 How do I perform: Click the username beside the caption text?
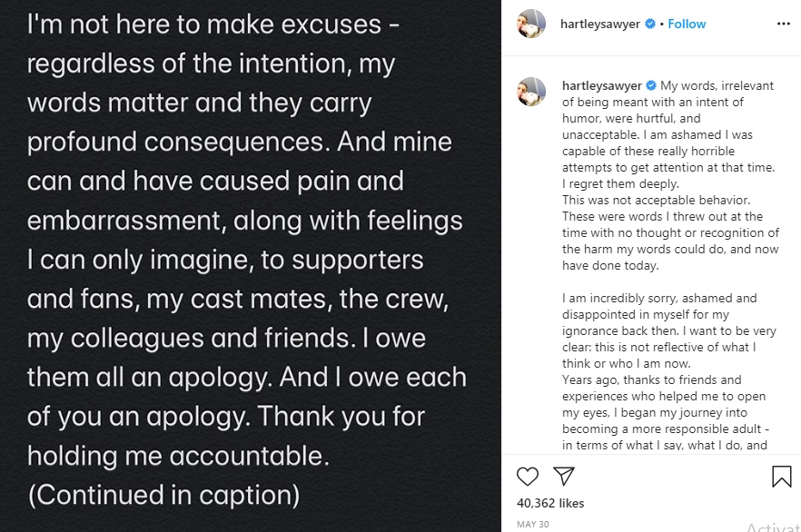(605, 84)
